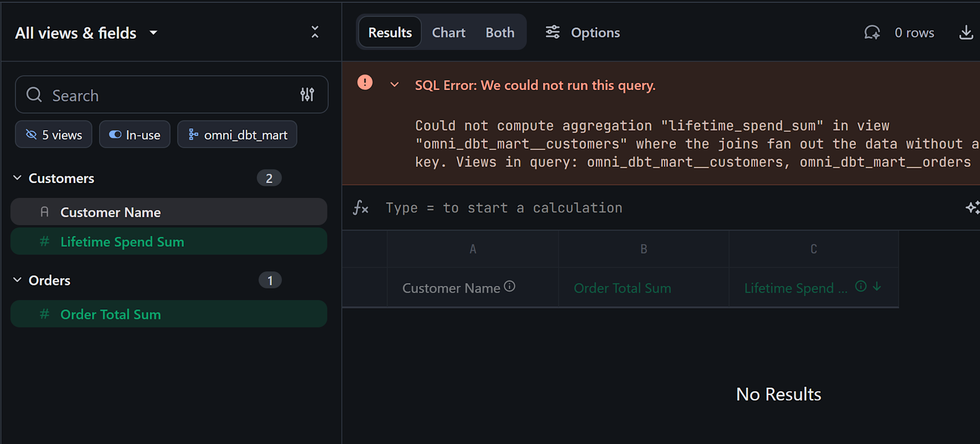The image size is (980, 444).
Task: Click the Lifetime Spend sort descending arrow
Action: [x=877, y=286]
